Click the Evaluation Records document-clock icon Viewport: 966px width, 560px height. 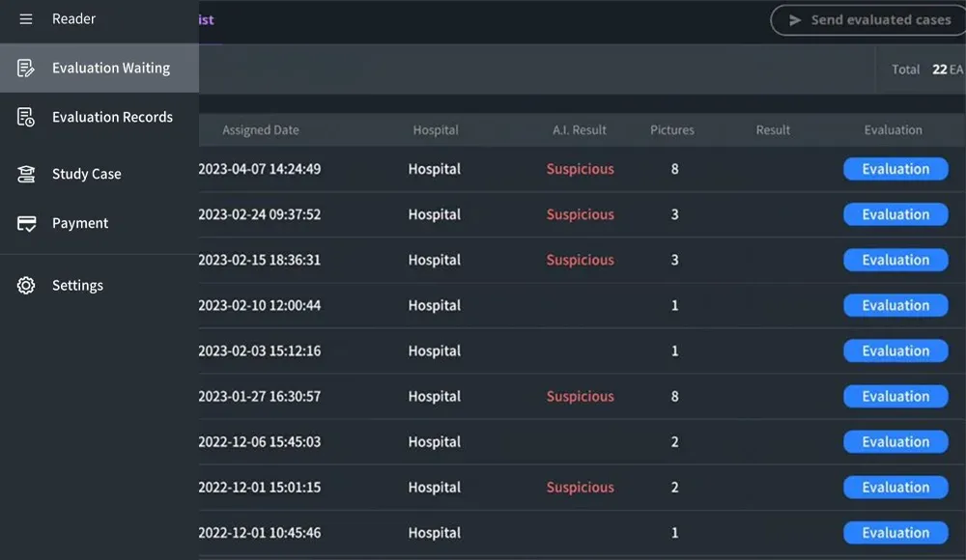[26, 118]
